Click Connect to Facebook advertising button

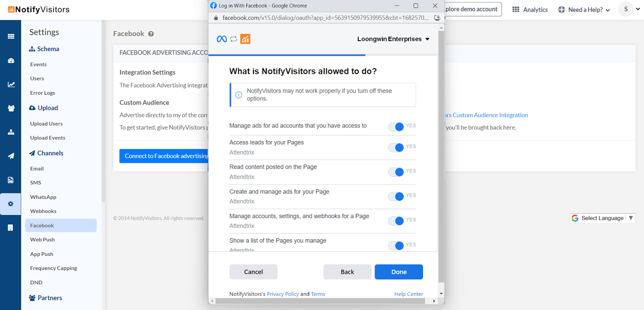point(164,156)
